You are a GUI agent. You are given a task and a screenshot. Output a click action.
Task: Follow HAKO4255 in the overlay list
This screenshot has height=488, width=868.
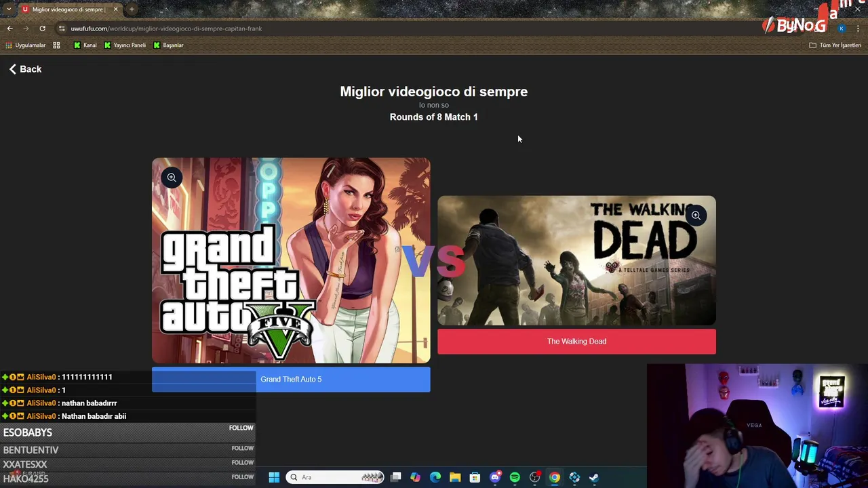coord(242,476)
